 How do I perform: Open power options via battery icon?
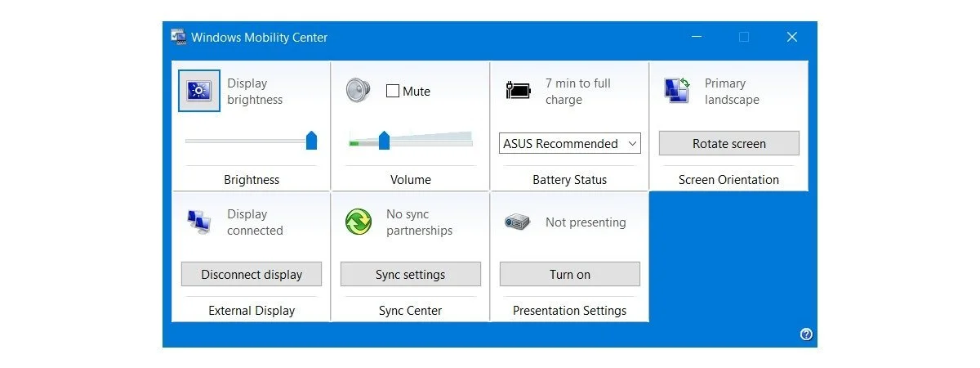click(518, 90)
